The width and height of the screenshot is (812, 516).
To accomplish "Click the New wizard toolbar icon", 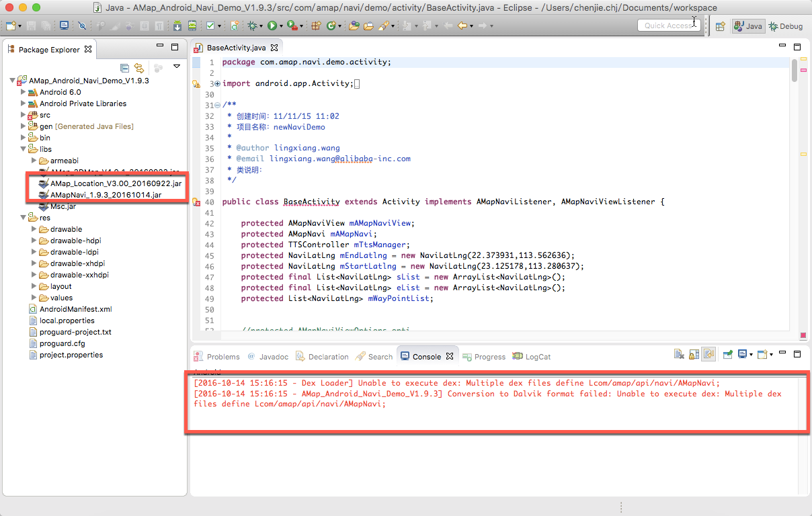I will (11, 26).
